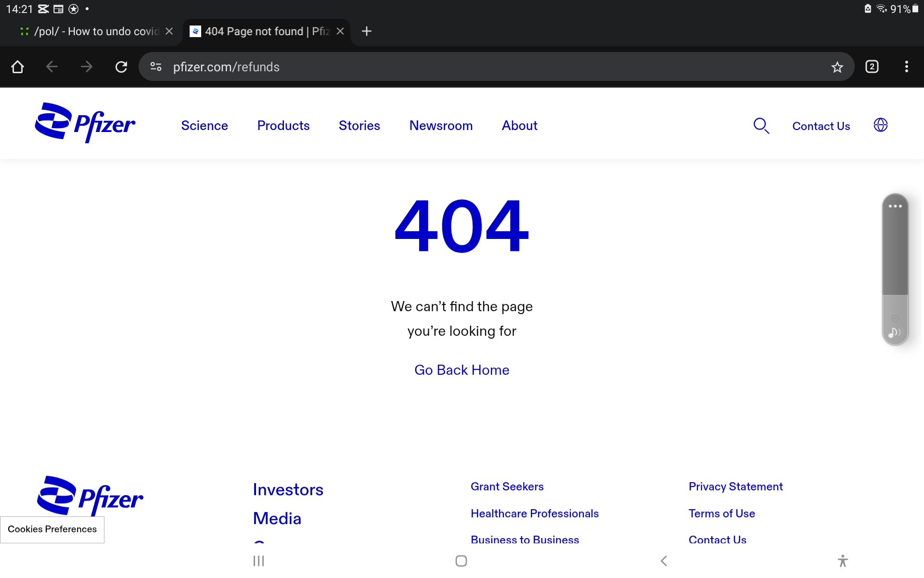The height and width of the screenshot is (578, 924).
Task: Tap the calendar icon in status bar
Action: tap(58, 9)
